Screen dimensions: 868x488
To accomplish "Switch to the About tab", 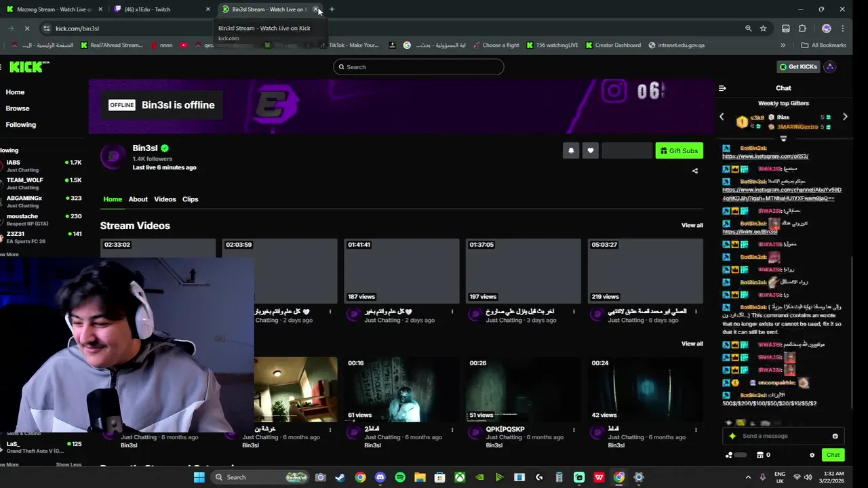I will (x=138, y=199).
